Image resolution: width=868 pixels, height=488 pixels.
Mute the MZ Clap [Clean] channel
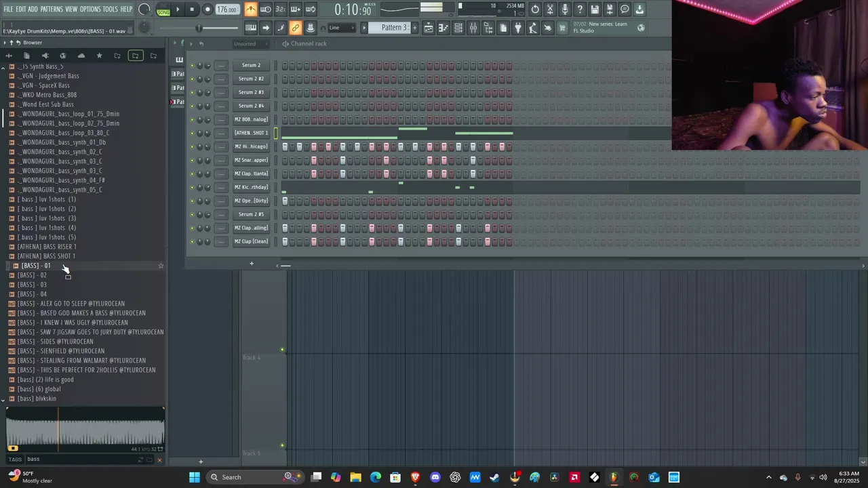pyautogui.click(x=192, y=241)
